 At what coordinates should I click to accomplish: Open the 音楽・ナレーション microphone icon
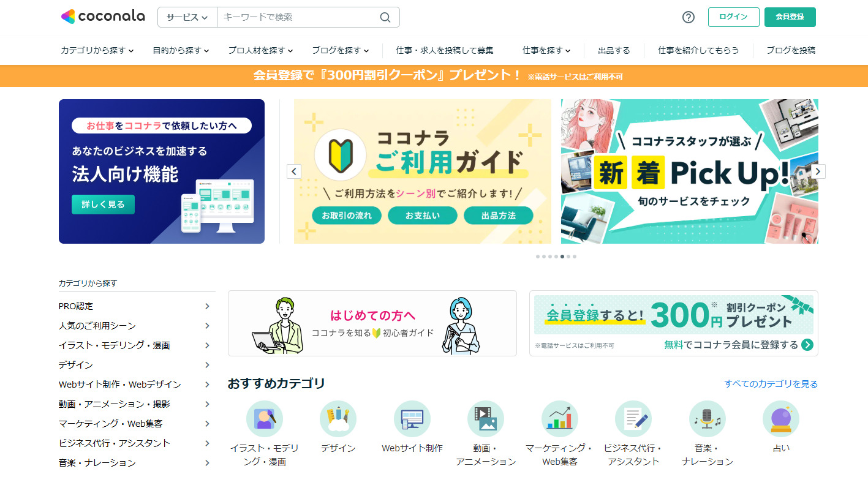pos(708,419)
